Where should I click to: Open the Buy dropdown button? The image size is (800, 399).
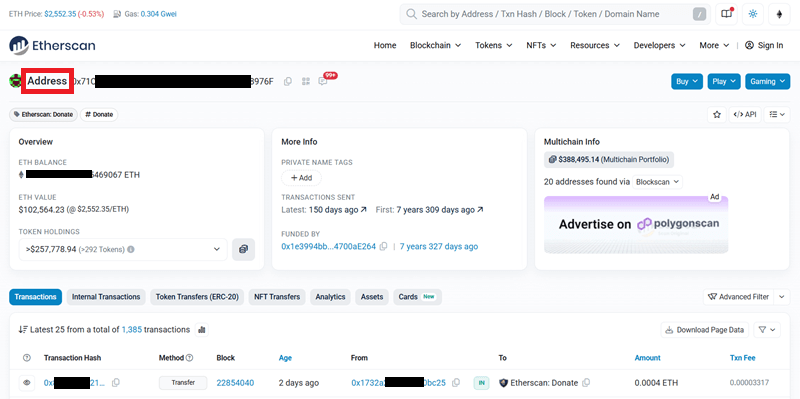pos(687,82)
